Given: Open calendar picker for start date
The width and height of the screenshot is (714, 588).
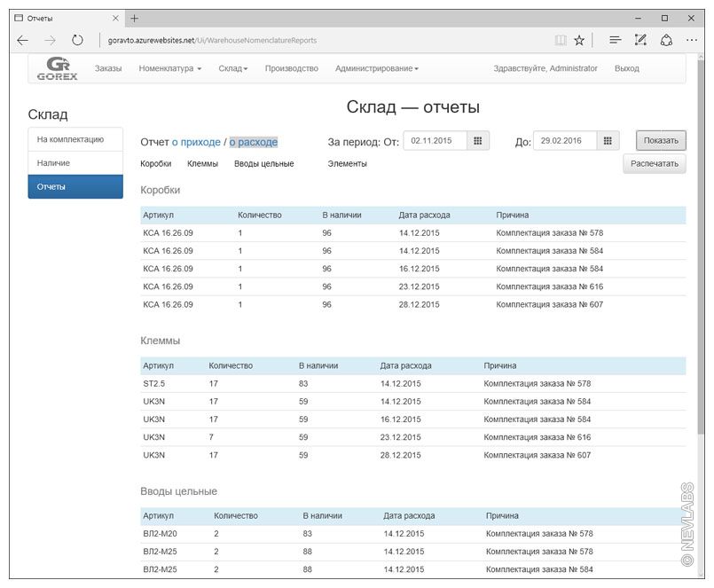Looking at the screenshot, I should tap(477, 141).
